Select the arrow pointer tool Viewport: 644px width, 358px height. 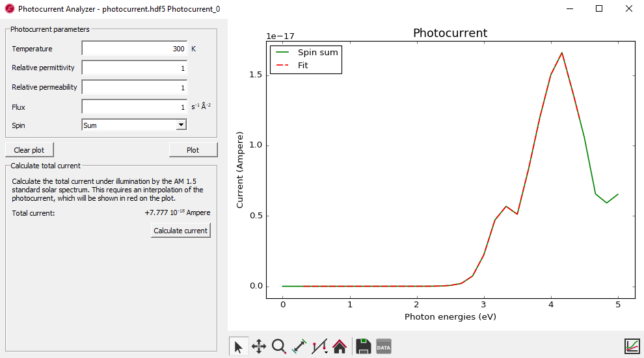[x=239, y=346]
